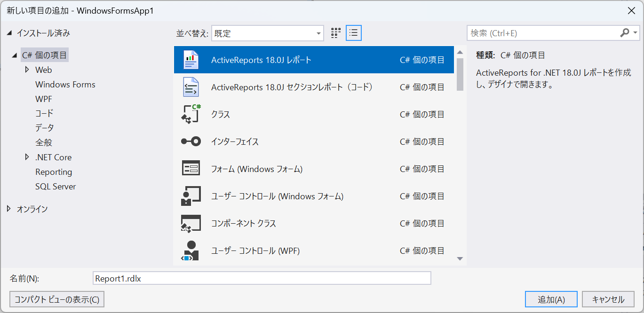Select フォーム (Windows フォーム) template text
The height and width of the screenshot is (313, 644).
click(257, 169)
